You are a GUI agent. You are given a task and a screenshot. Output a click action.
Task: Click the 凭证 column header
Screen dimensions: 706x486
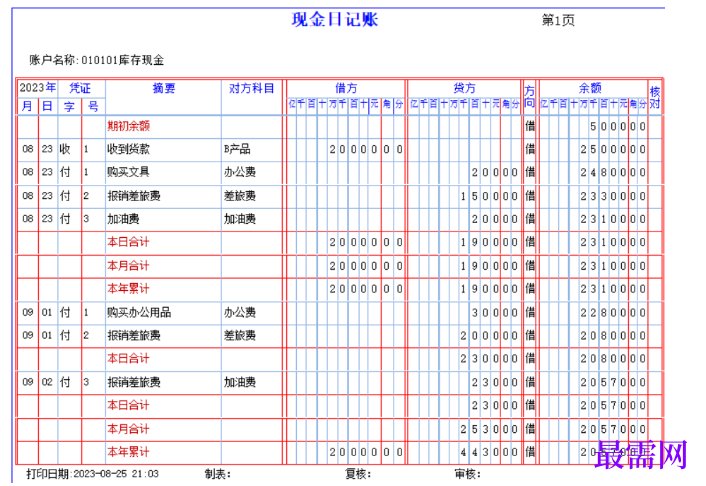pos(80,88)
